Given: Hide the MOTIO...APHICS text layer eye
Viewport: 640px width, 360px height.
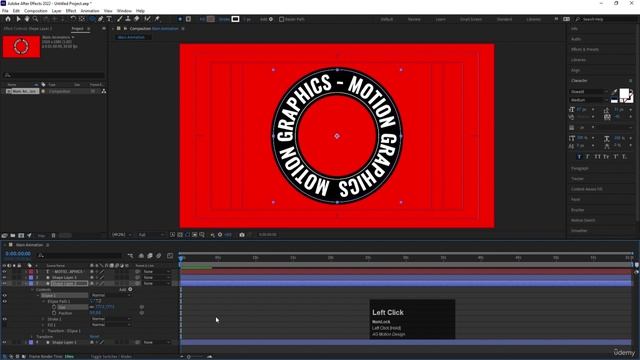Looking at the screenshot, I should (4, 271).
